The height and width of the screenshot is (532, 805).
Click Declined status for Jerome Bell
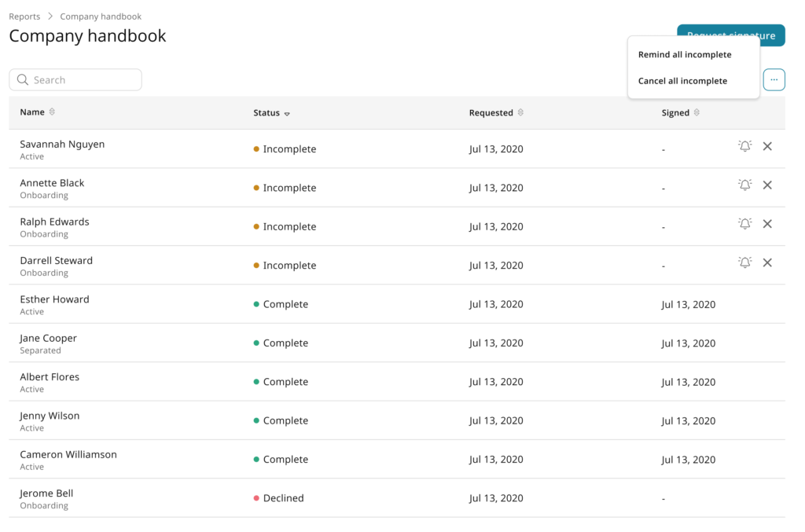[x=278, y=498]
